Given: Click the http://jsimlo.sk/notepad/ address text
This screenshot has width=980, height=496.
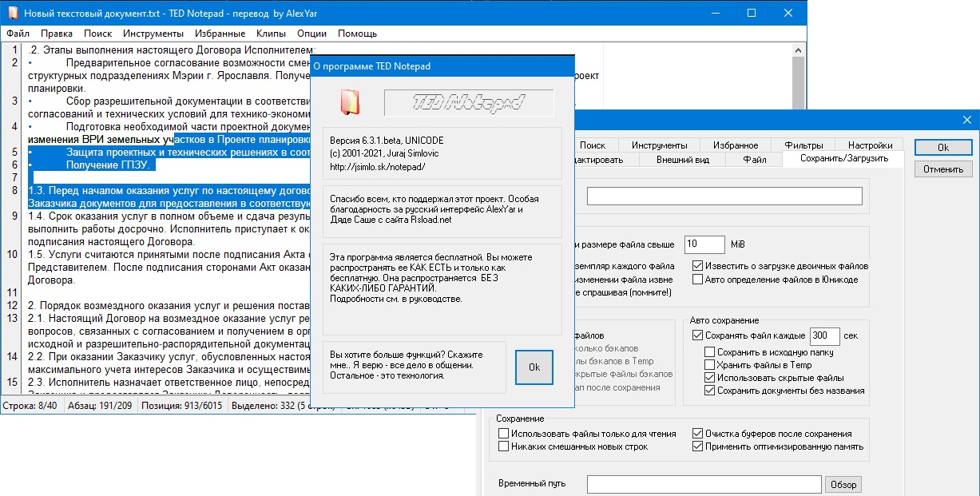Looking at the screenshot, I should [x=377, y=167].
